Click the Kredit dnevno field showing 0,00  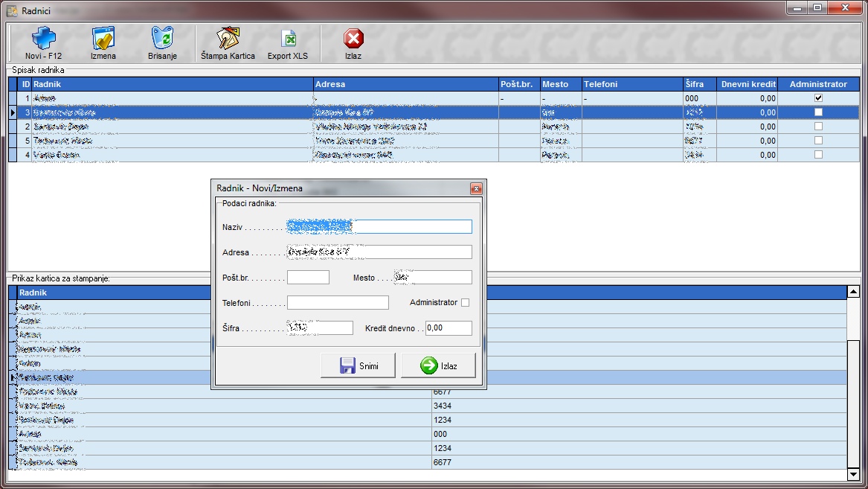point(449,327)
